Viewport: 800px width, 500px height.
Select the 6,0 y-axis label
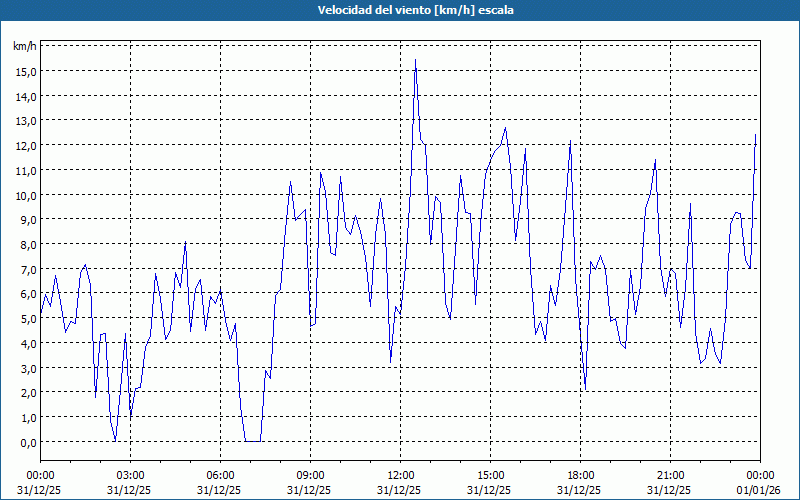pos(28,294)
